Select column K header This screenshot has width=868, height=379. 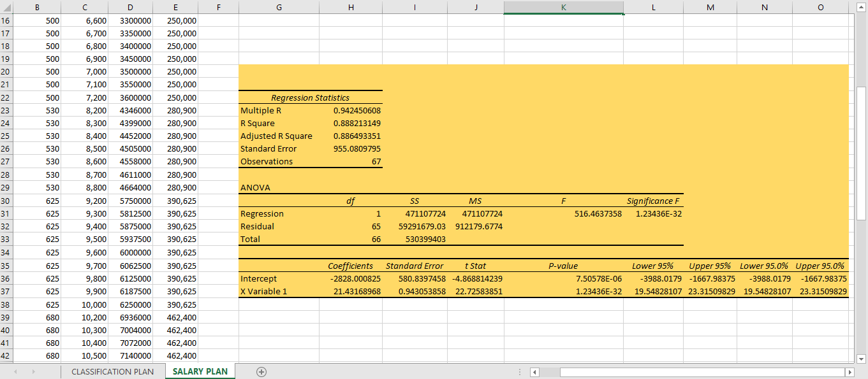click(x=563, y=7)
